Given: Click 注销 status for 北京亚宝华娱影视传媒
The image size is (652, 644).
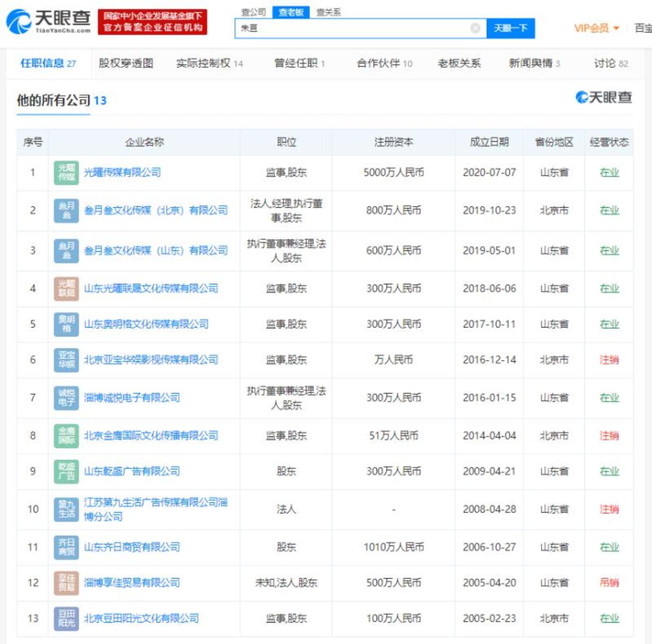Looking at the screenshot, I should 609,360.
